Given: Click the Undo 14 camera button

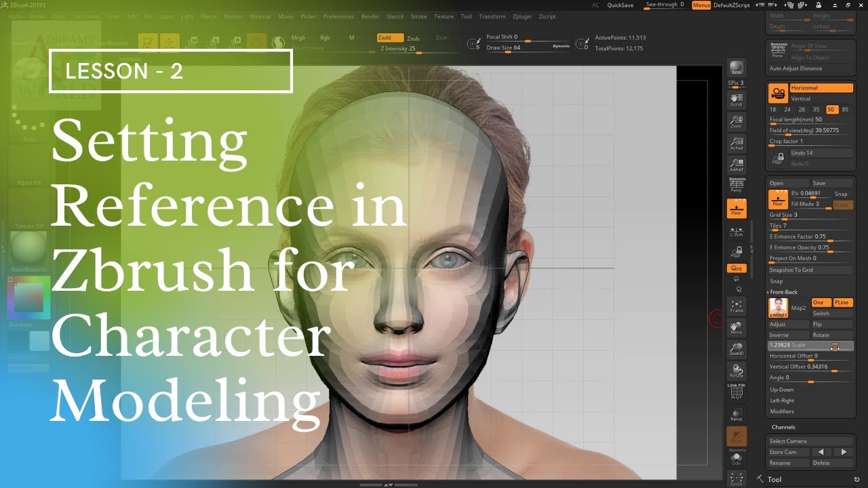Looking at the screenshot, I should 821,153.
